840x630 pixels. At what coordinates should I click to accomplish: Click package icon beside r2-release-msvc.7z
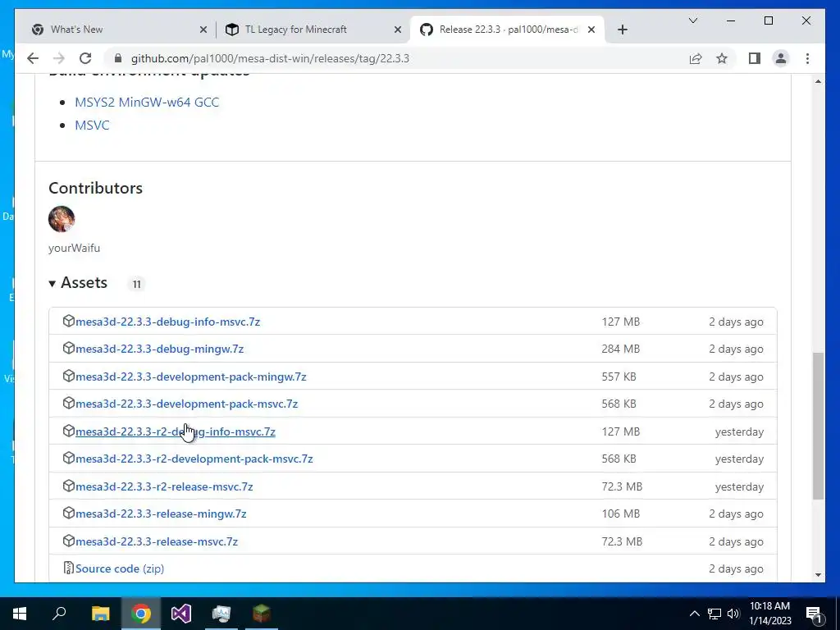point(69,486)
